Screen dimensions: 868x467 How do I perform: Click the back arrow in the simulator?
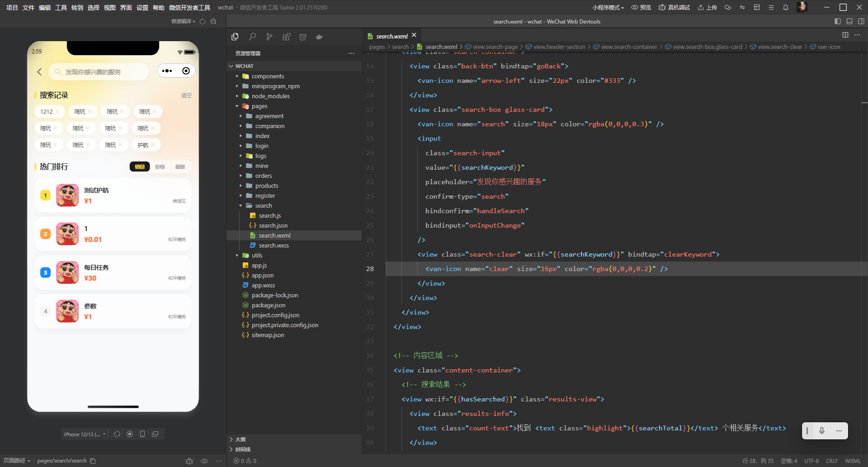pos(39,71)
